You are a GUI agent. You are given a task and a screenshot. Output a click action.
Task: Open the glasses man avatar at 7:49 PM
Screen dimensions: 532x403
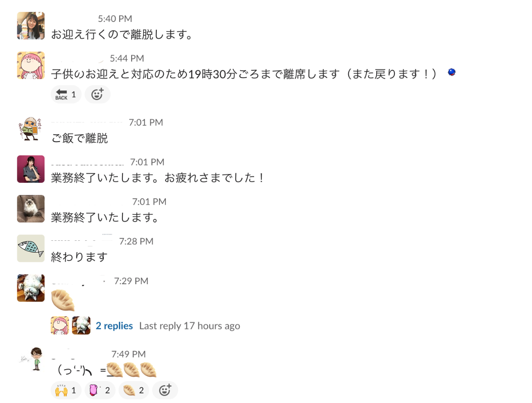click(31, 360)
